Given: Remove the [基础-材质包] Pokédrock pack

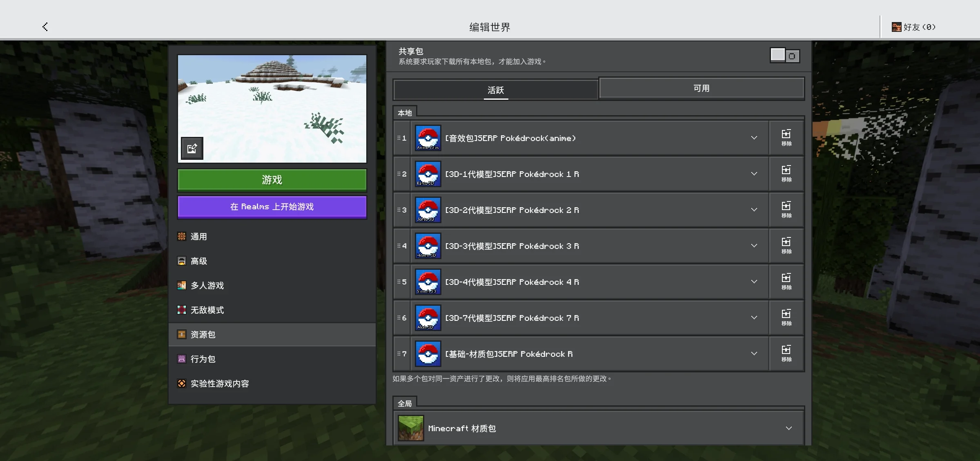Looking at the screenshot, I should [x=786, y=354].
